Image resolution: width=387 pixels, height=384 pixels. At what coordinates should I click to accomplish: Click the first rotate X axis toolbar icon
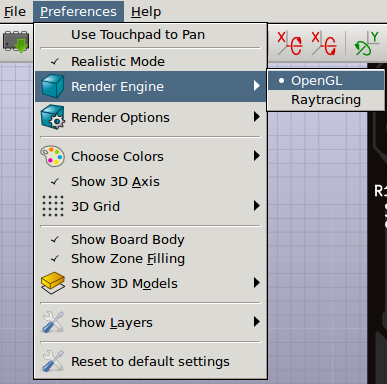point(290,43)
